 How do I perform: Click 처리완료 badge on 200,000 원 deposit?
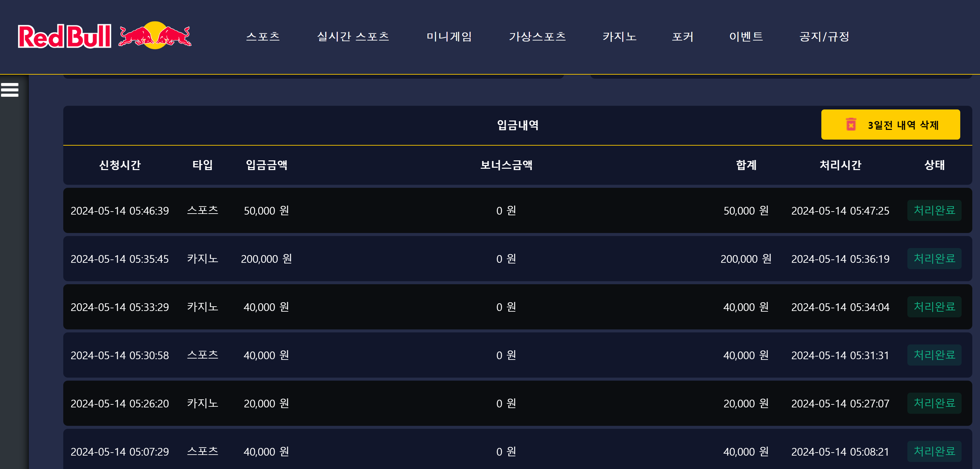point(934,259)
